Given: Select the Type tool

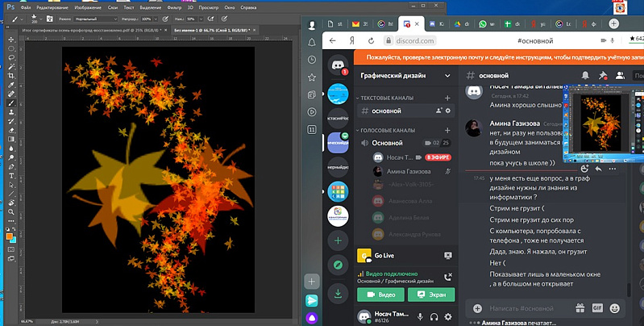Looking at the screenshot, I should [11, 176].
